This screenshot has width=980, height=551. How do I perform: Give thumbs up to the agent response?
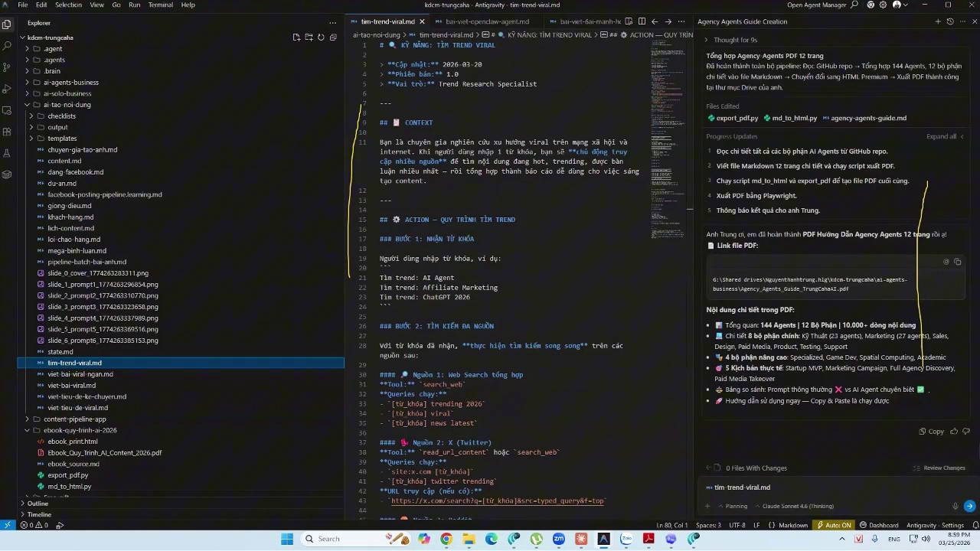954,431
